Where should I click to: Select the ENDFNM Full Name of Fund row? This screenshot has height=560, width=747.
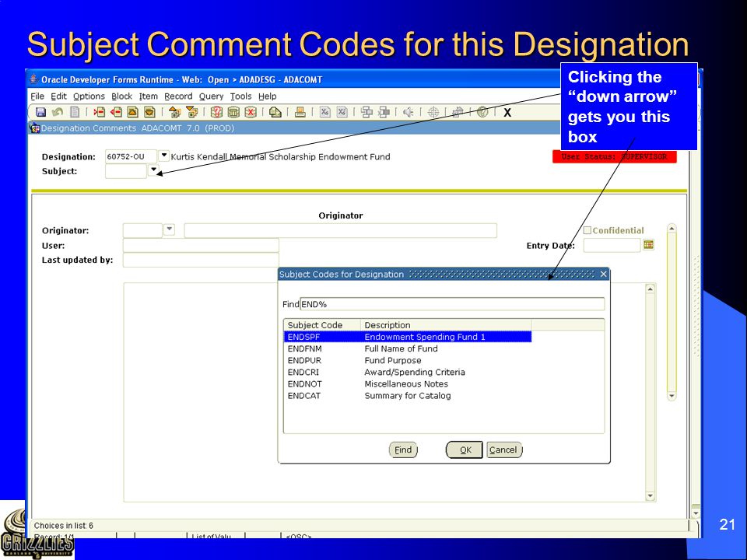tap(407, 348)
